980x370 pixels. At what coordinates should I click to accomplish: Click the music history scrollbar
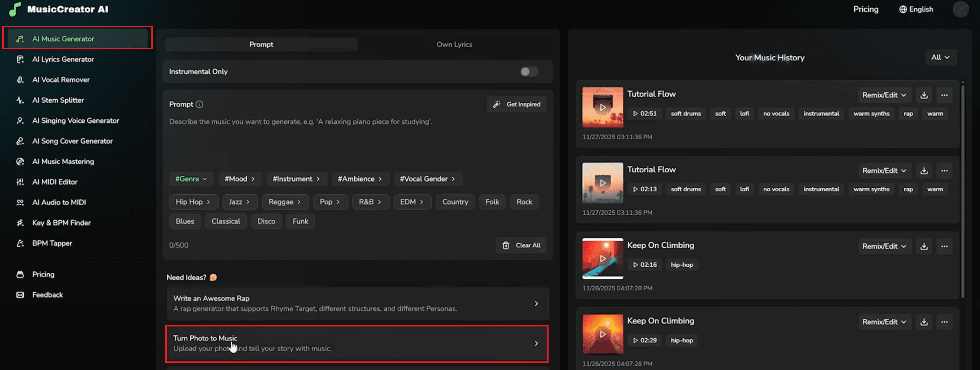click(963, 190)
